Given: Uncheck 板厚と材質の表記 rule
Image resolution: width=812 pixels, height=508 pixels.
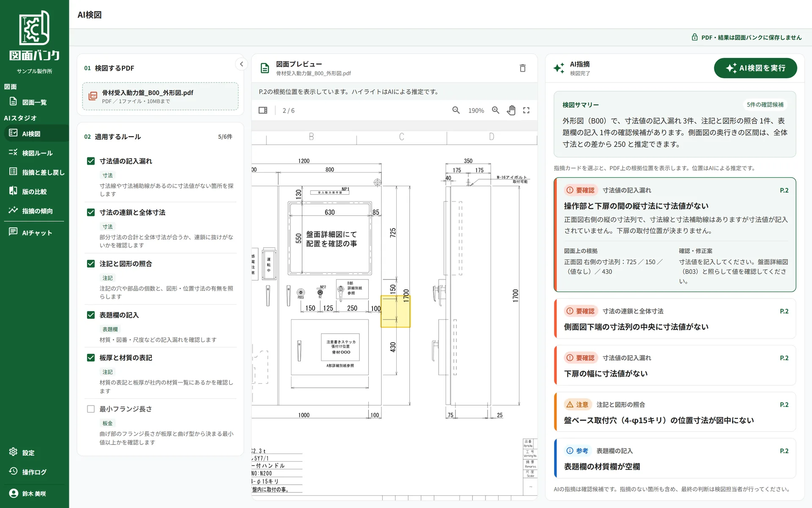Looking at the screenshot, I should (91, 358).
